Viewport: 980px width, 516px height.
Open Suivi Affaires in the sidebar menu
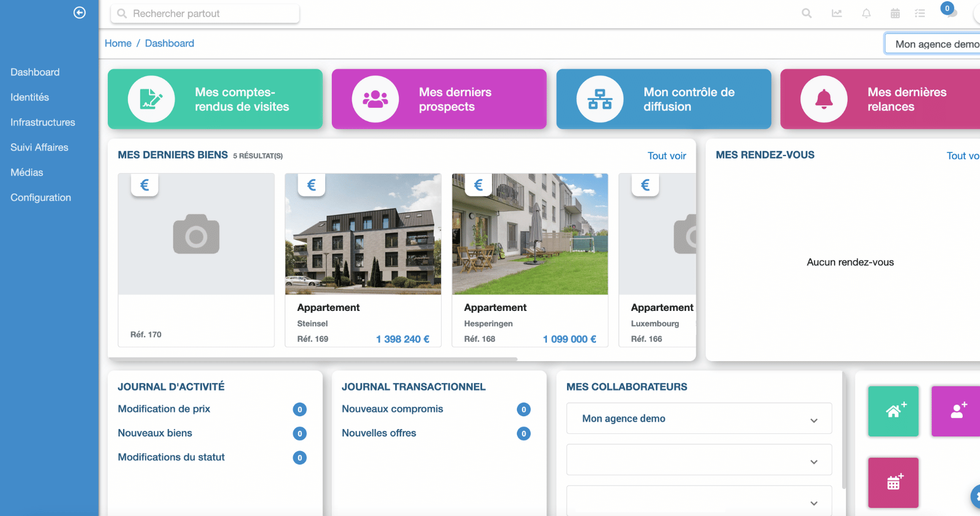click(39, 148)
